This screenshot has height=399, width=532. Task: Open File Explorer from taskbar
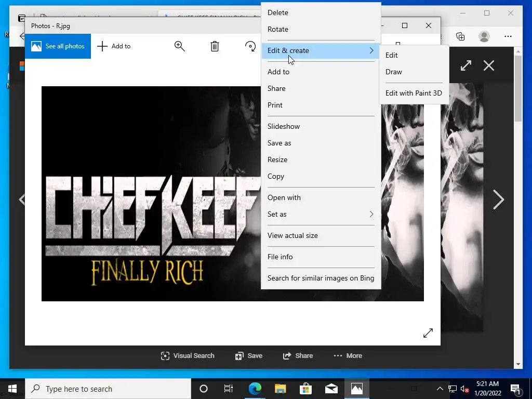click(280, 389)
